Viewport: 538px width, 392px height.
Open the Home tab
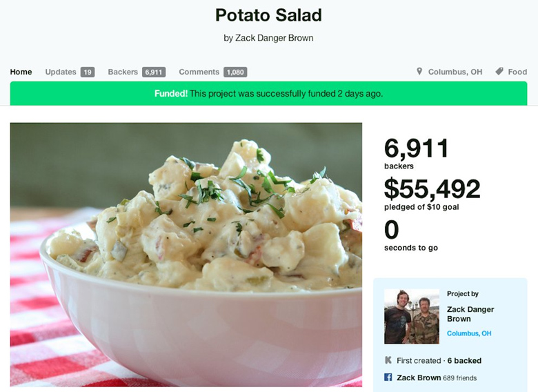21,72
